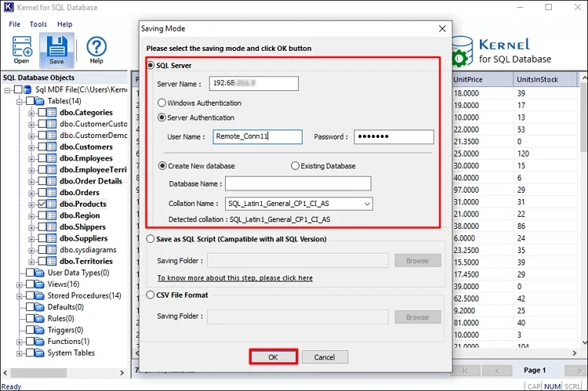Expand the System Tables tree node

(20, 353)
